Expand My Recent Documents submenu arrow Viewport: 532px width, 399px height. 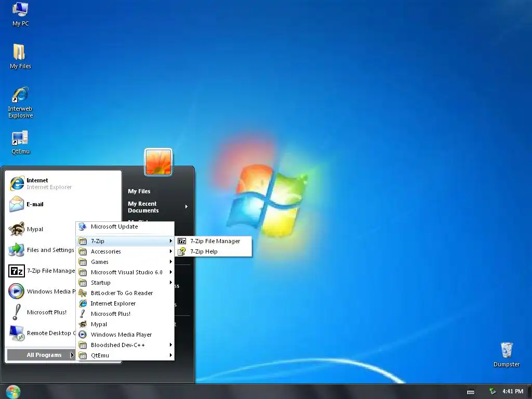(x=187, y=207)
